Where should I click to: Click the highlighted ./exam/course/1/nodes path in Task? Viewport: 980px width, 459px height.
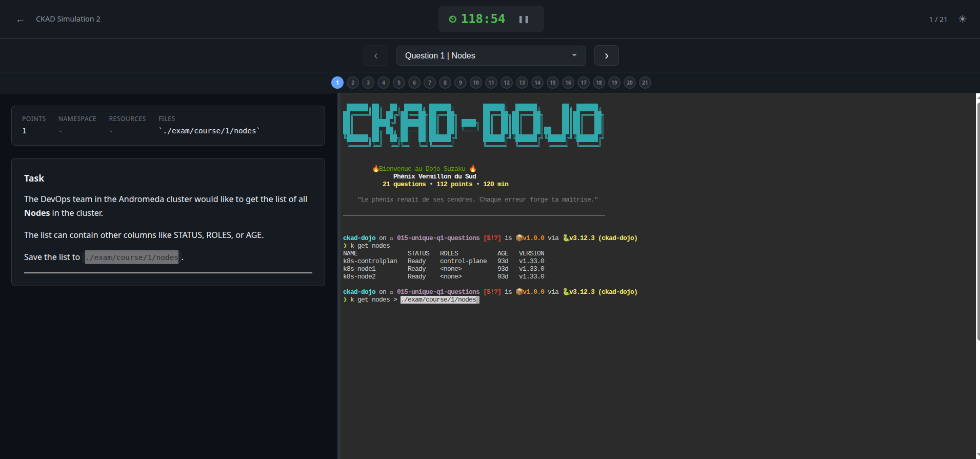pyautogui.click(x=132, y=257)
